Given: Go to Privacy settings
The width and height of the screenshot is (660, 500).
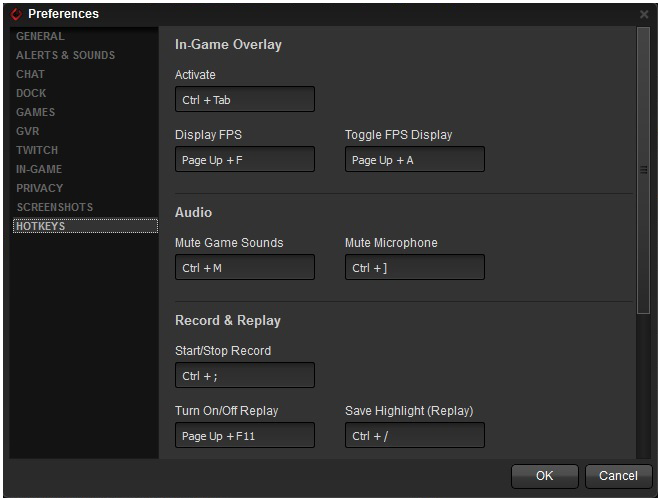Looking at the screenshot, I should pyautogui.click(x=39, y=188).
